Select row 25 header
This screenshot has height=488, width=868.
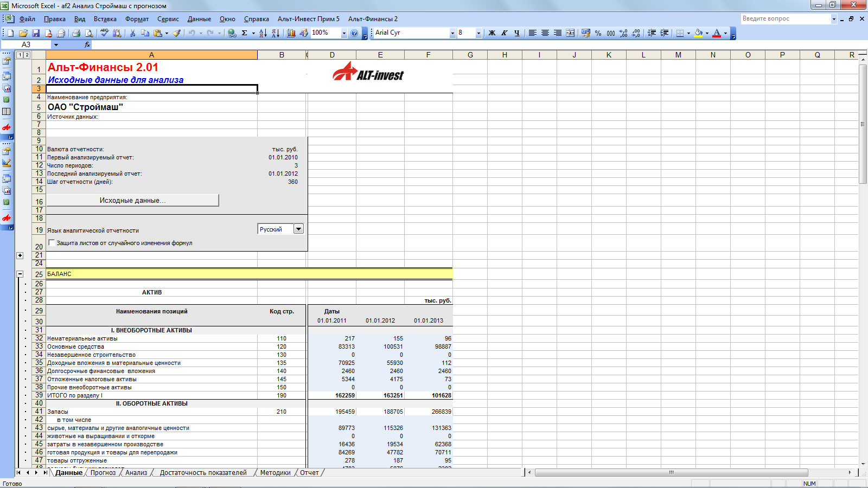(39, 274)
